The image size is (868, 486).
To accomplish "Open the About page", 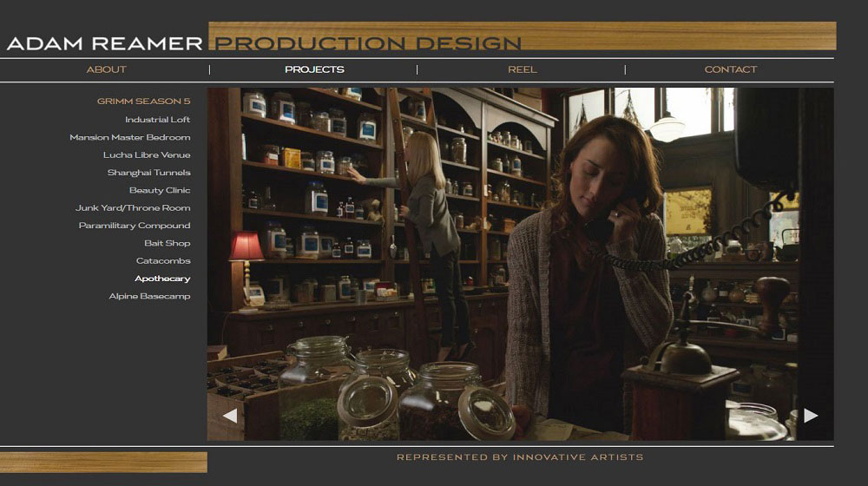I will click(106, 69).
